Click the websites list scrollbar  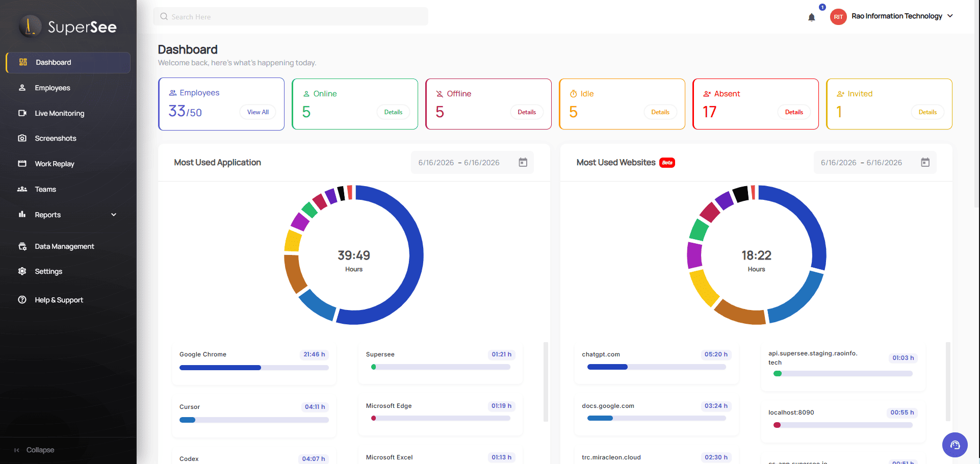pyautogui.click(x=948, y=382)
